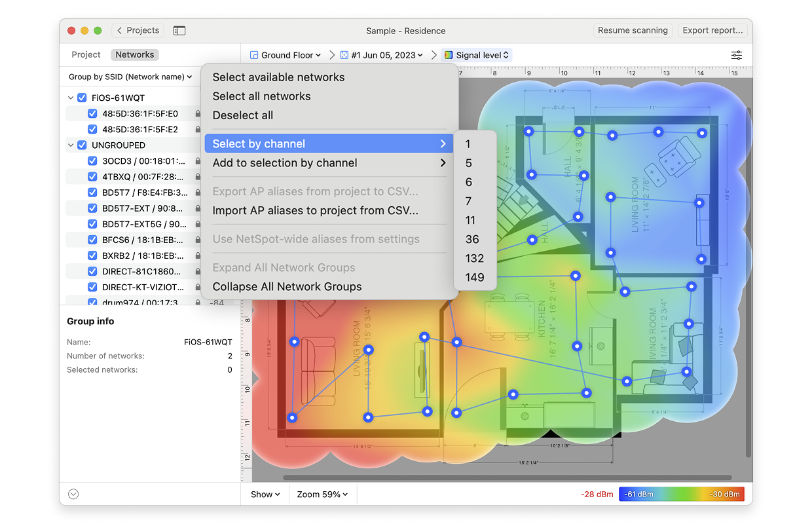Expand Add to selection by channel submenu

[x=329, y=162]
